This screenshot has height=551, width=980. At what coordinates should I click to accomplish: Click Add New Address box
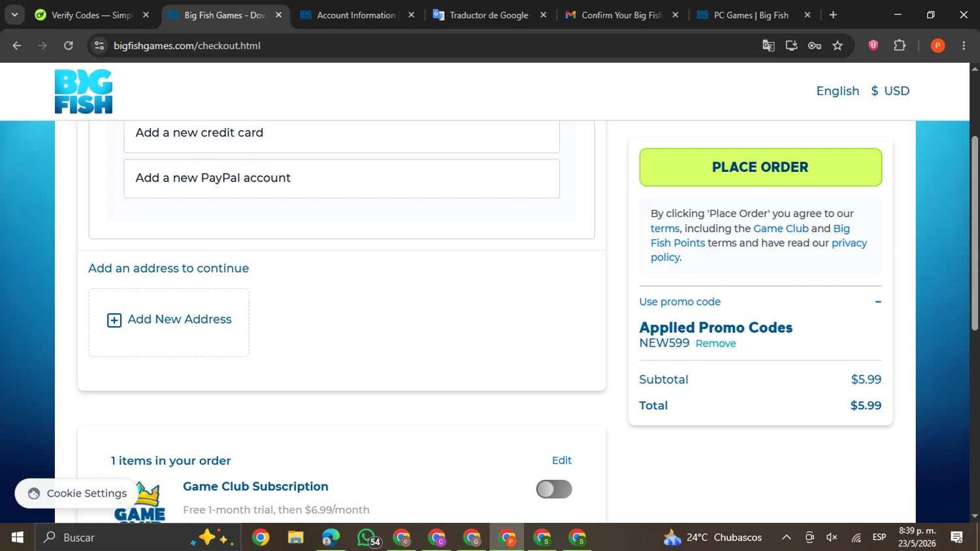(x=169, y=322)
